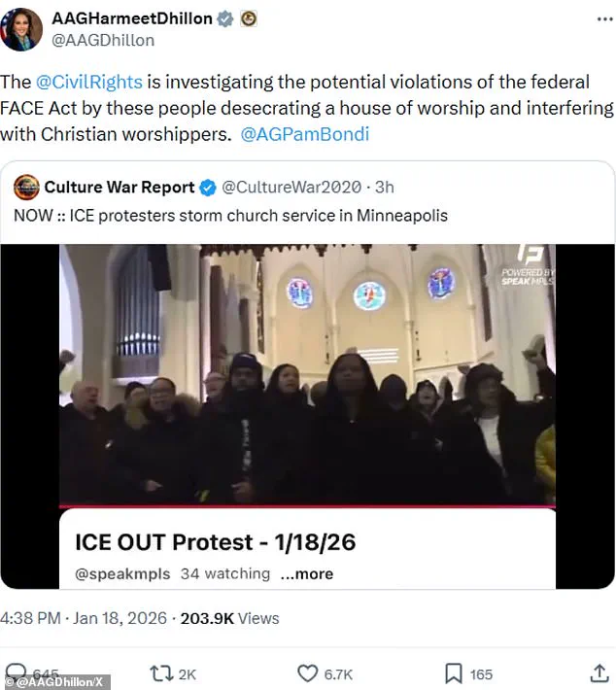
Task: Open AAGHarmeetDhillon's profile picture
Action: (x=21, y=29)
